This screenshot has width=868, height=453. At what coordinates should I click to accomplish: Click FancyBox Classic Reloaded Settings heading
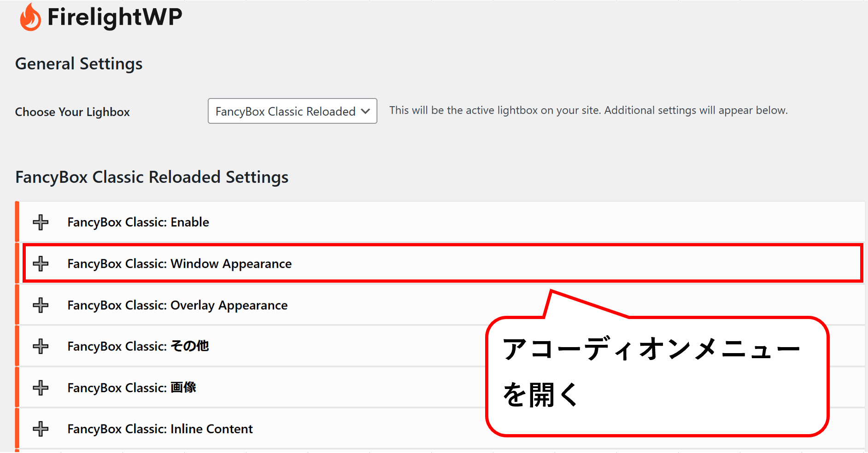click(x=152, y=177)
